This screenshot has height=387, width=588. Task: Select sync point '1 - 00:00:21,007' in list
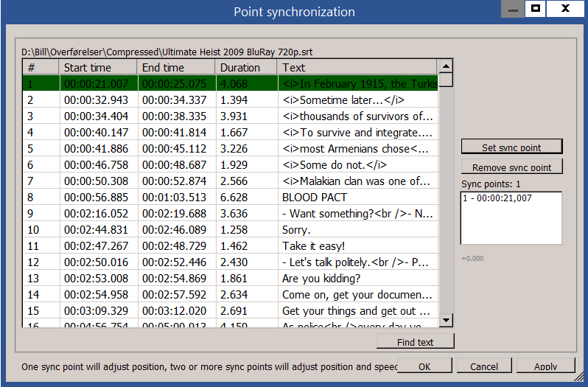[497, 198]
